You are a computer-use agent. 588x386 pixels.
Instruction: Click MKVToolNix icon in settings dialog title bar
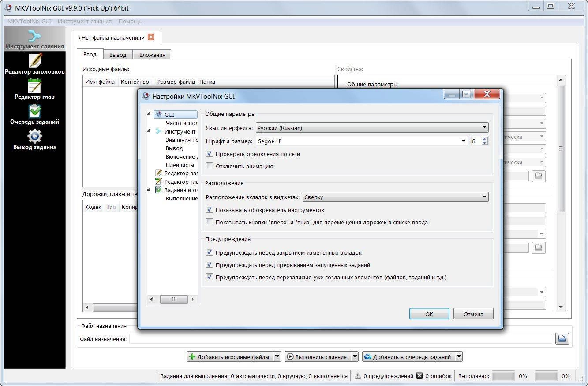click(146, 96)
